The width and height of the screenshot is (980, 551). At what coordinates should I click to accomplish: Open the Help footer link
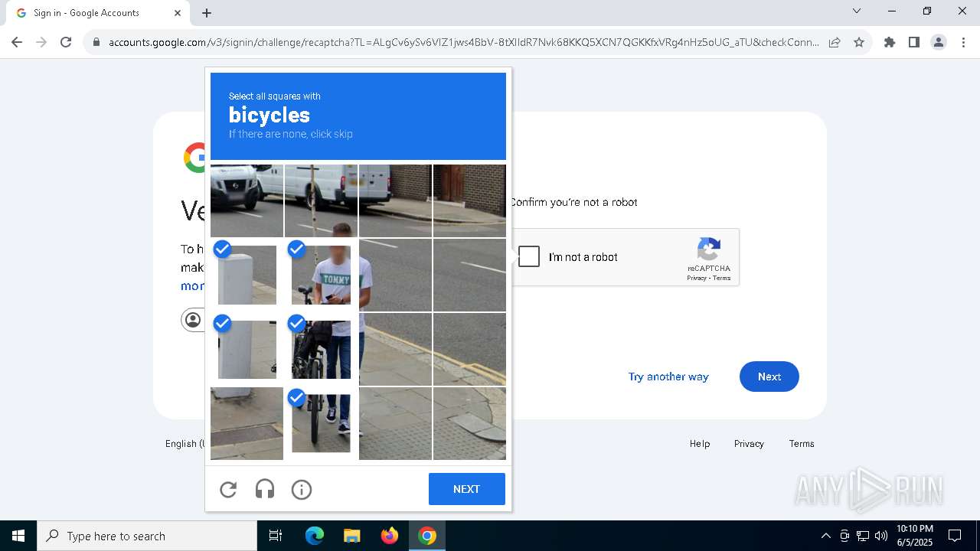pyautogui.click(x=700, y=444)
